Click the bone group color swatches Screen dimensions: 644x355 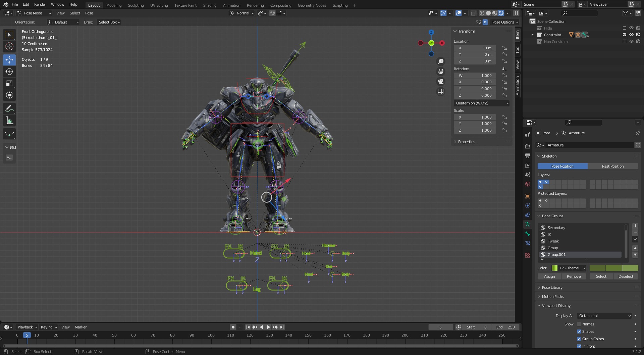[614, 268]
